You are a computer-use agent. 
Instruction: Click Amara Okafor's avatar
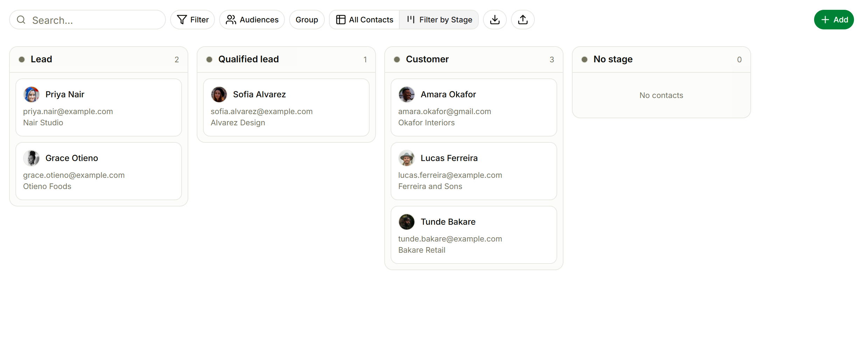coord(407,94)
